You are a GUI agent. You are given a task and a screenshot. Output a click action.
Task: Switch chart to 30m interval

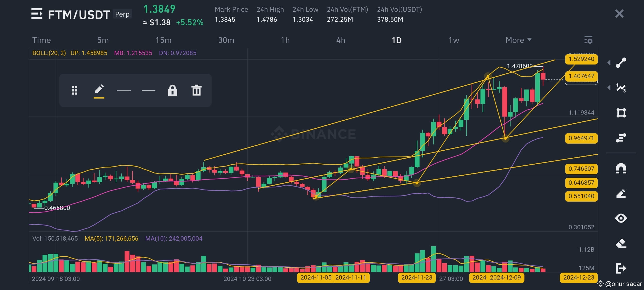point(226,40)
